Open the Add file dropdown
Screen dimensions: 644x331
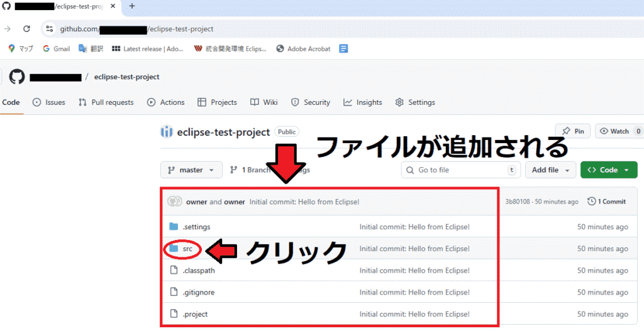[x=552, y=170]
